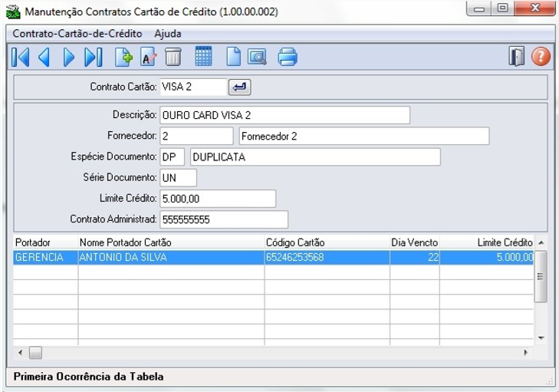Go to first record in the toolbar
Screen dimensions: 559x392
point(21,57)
